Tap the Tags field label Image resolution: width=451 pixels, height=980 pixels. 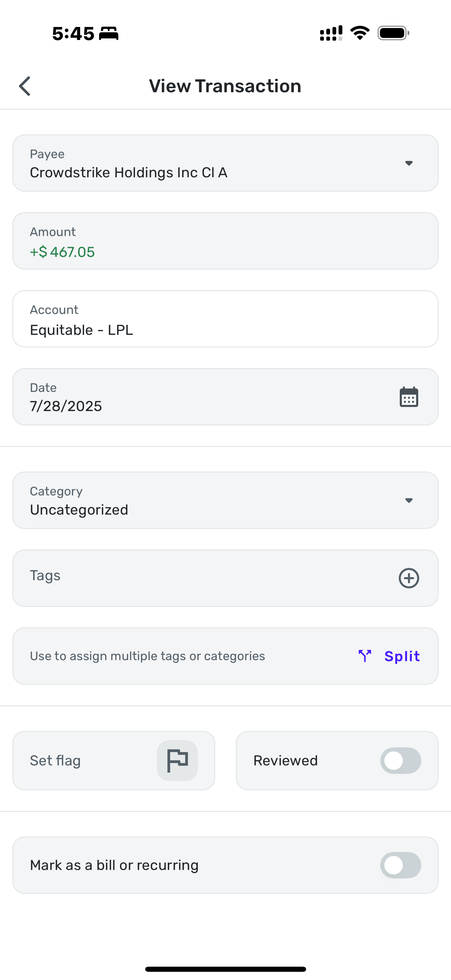(45, 576)
